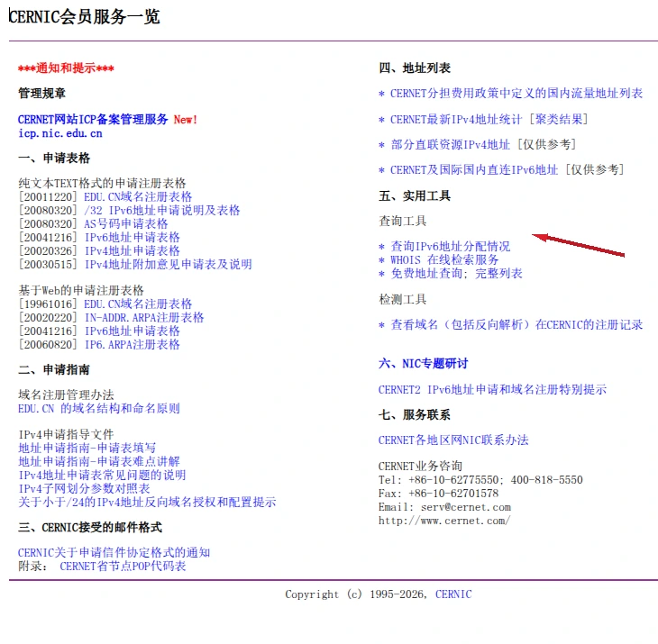Click the Tel: +86-10-62775550 line
This screenshot has width=658, height=644.
(x=480, y=480)
